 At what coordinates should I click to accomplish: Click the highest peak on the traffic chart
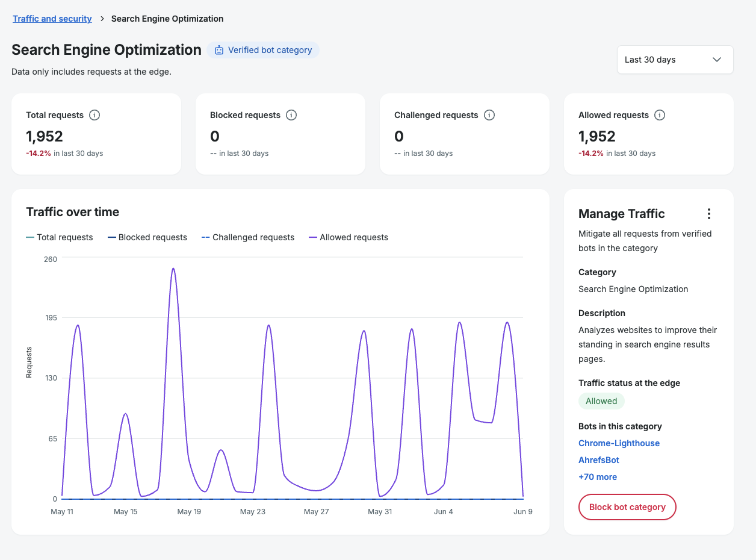(173, 269)
